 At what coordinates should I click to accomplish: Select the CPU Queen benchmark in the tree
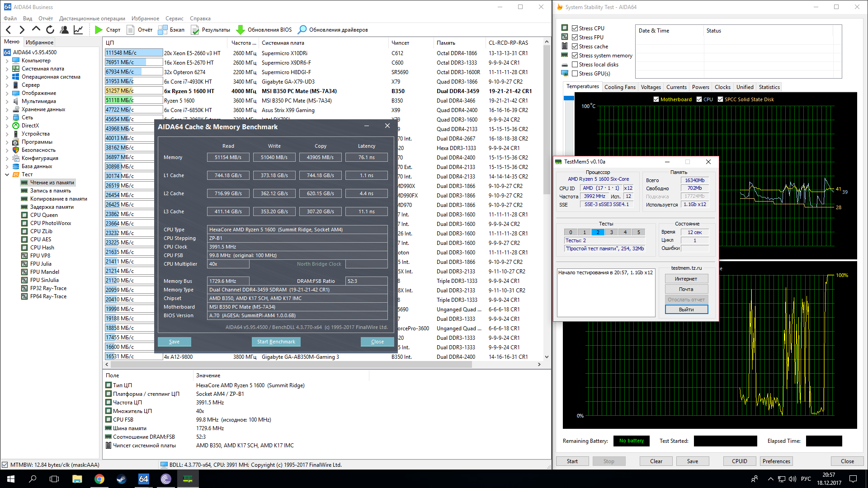[x=43, y=215]
